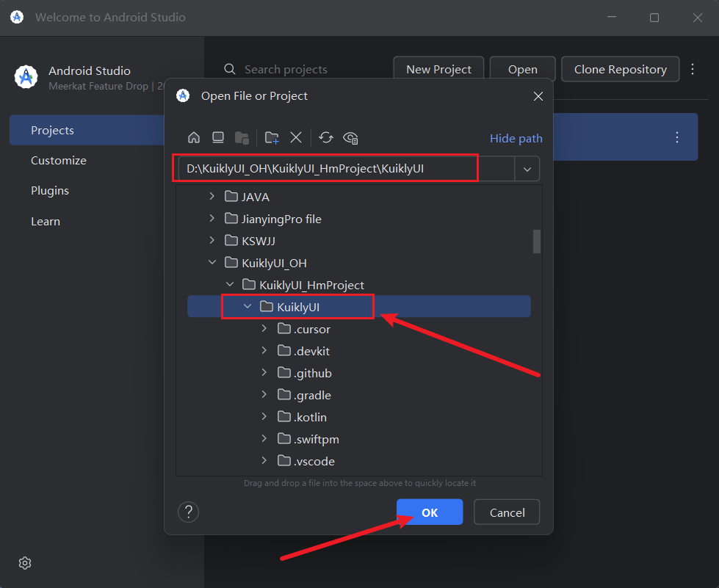Screen dimensions: 719x588
Task: Go to the home directory icon
Action: [194, 137]
